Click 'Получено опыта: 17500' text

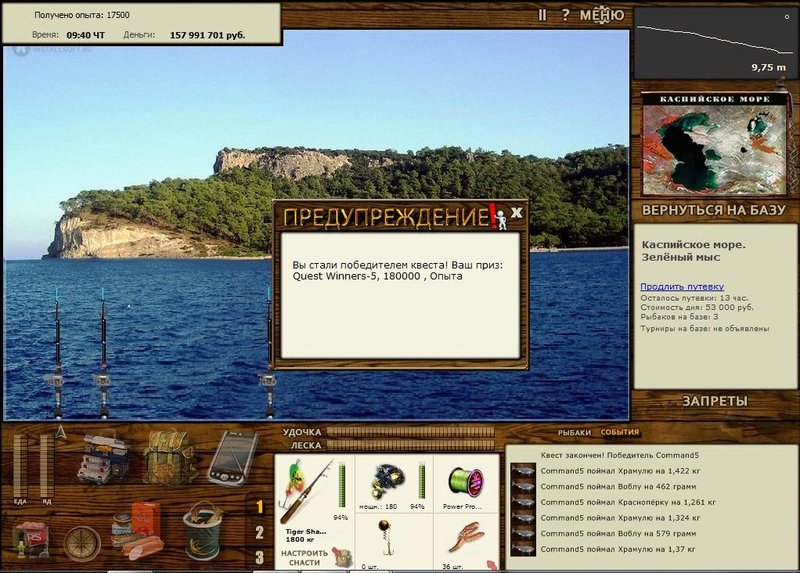82,15
